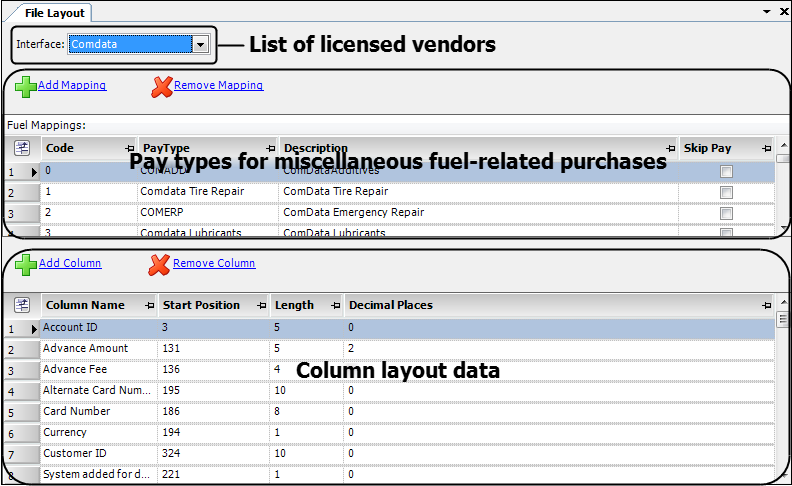
Task: Click the Fuel Mappings grid selector icon
Action: pos(22,149)
